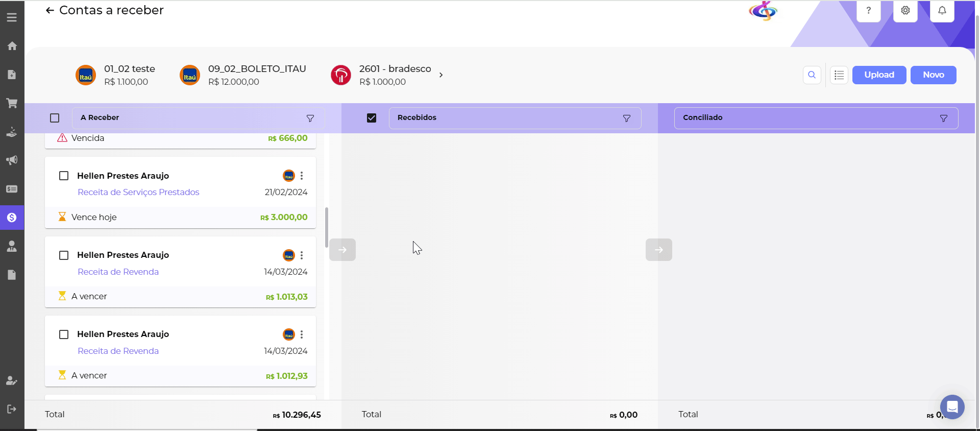Open the notifications bell

942,11
